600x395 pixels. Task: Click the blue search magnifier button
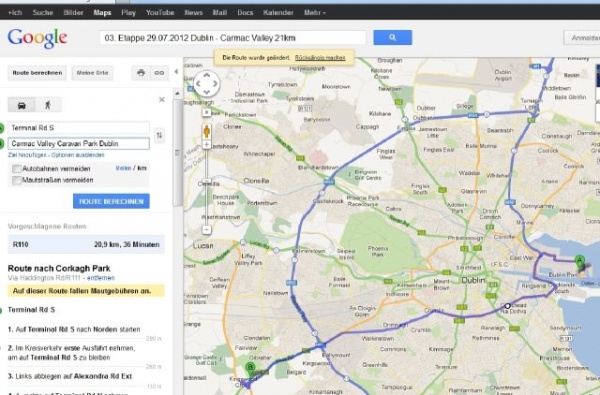coord(393,38)
